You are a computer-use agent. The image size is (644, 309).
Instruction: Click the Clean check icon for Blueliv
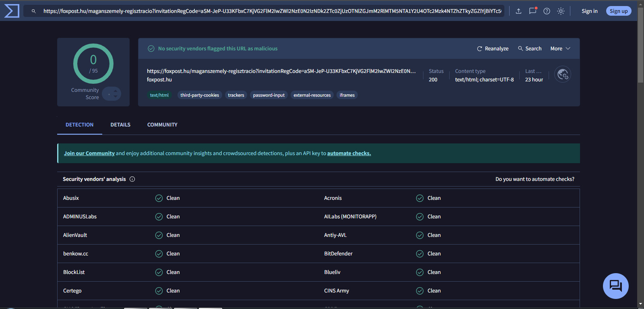[x=420, y=272]
